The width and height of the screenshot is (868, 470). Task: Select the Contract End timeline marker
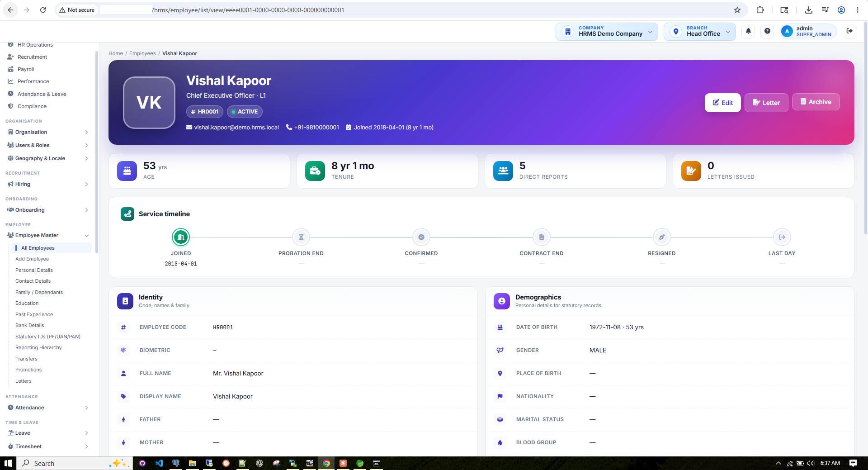click(542, 237)
